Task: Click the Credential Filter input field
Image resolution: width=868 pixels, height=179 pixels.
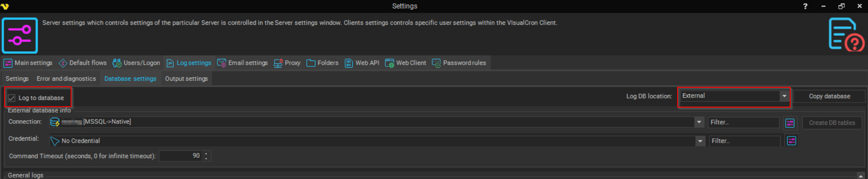Action: 745,141
